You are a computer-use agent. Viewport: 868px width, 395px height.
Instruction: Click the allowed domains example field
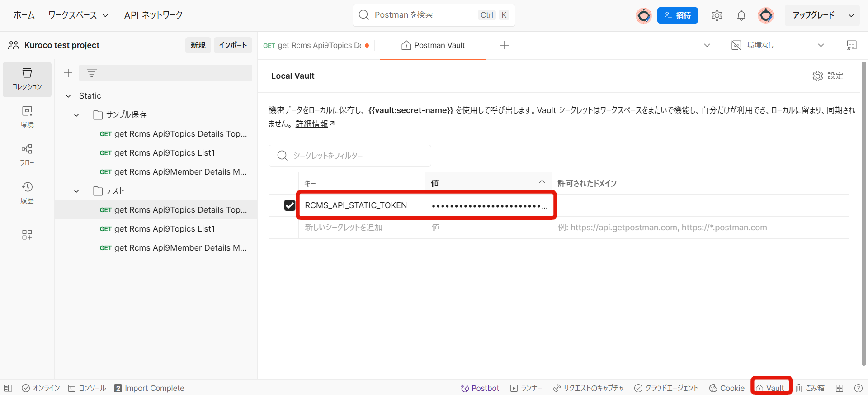coord(700,228)
